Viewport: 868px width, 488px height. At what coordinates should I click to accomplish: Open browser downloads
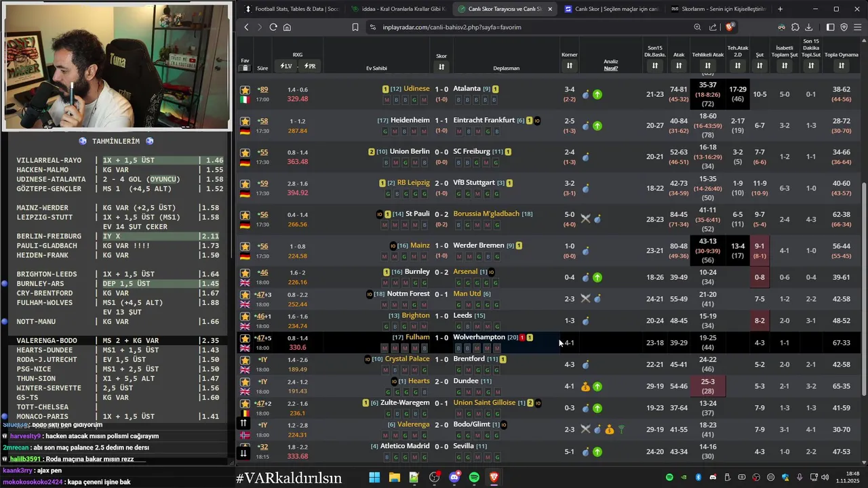808,27
